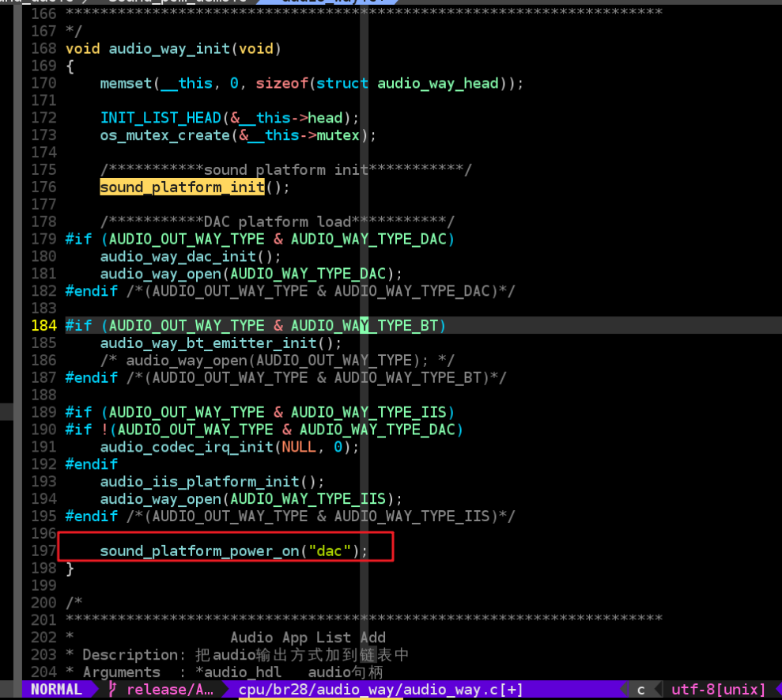Click the 'c' filetype indicator in status line
782x700 pixels.
pos(641,690)
